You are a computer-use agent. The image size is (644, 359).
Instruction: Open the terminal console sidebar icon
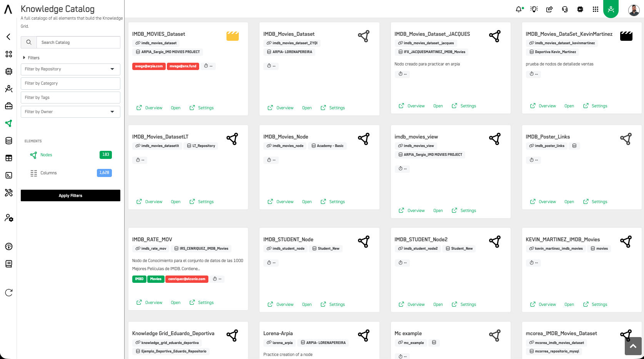click(8, 175)
